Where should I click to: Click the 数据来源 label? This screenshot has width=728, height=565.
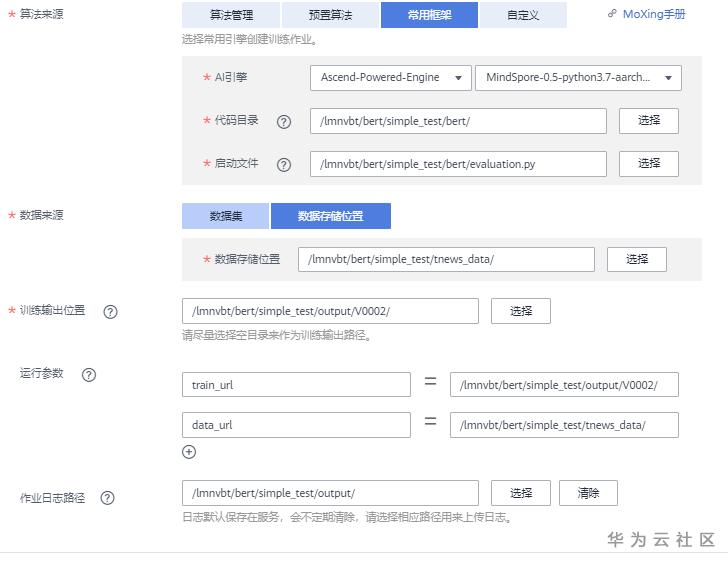[41, 215]
